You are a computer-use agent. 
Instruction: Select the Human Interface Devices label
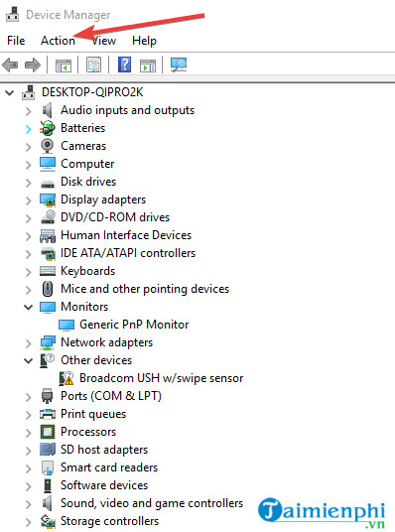(x=126, y=235)
